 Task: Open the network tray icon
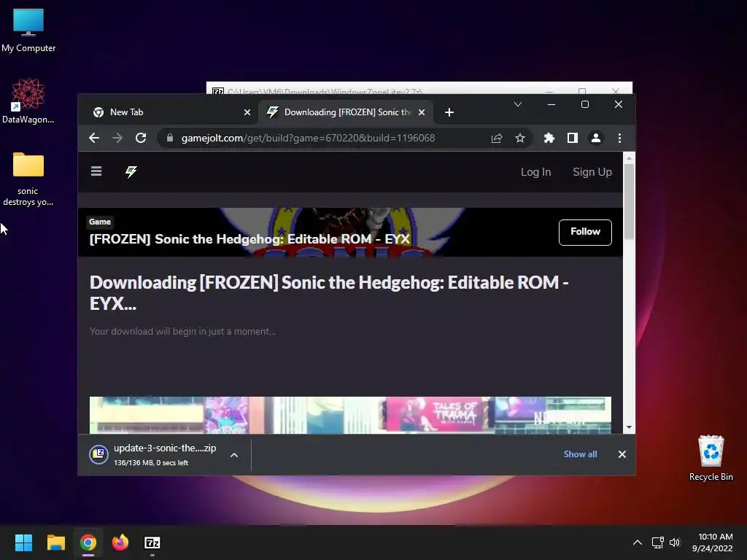pyautogui.click(x=657, y=542)
